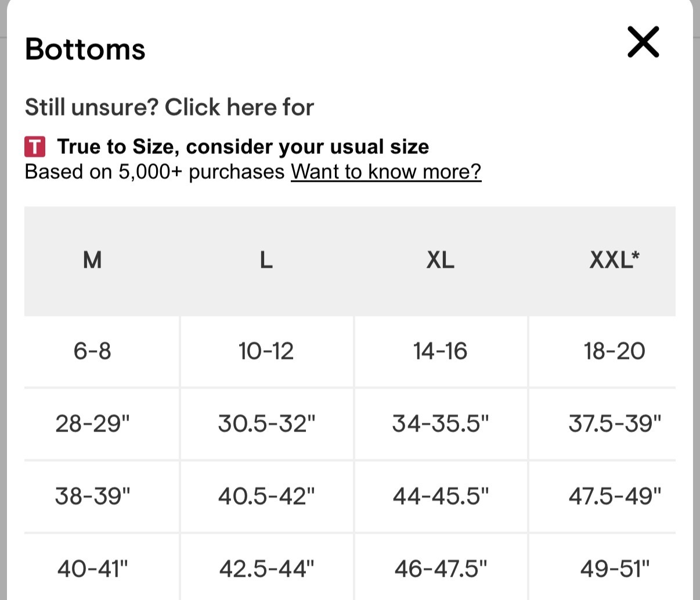This screenshot has width=700, height=600.
Task: Select the M size column header
Action: point(92,260)
